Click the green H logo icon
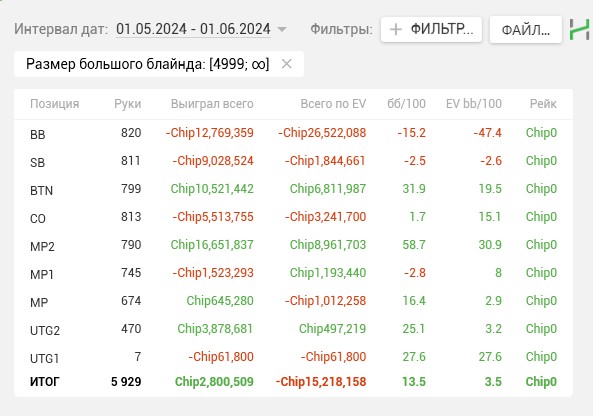The image size is (593, 416). point(580,29)
